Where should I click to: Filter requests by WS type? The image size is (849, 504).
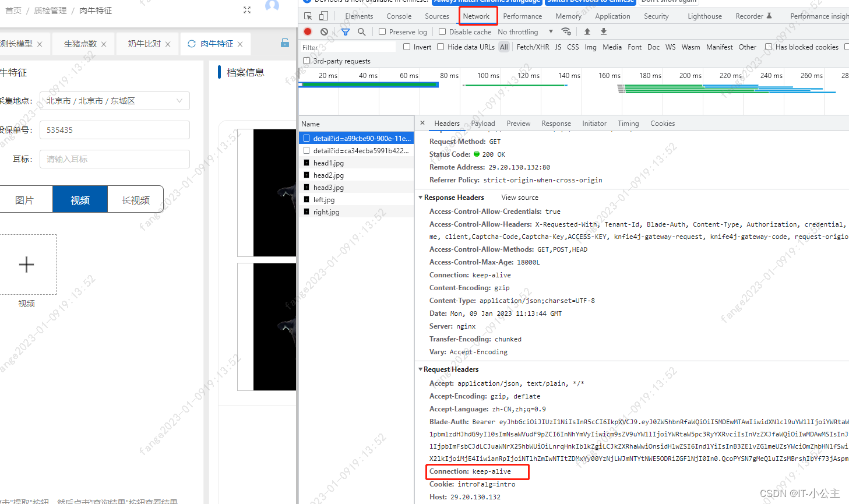tap(671, 47)
